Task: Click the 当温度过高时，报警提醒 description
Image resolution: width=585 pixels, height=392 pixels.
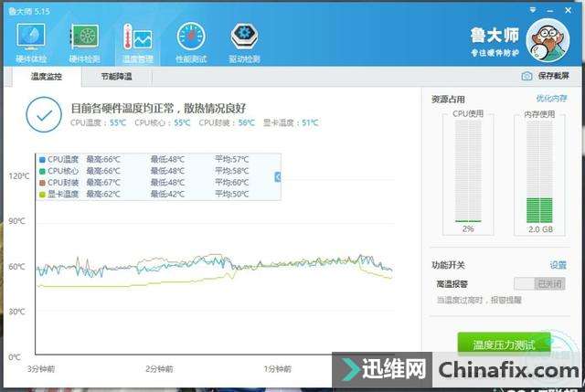Action: pos(479,300)
